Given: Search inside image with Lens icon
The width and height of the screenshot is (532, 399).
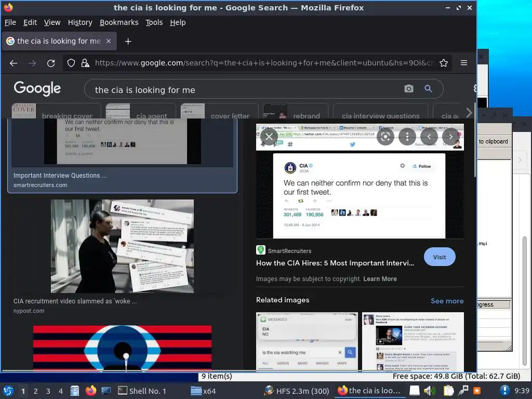Looking at the screenshot, I should (x=385, y=137).
